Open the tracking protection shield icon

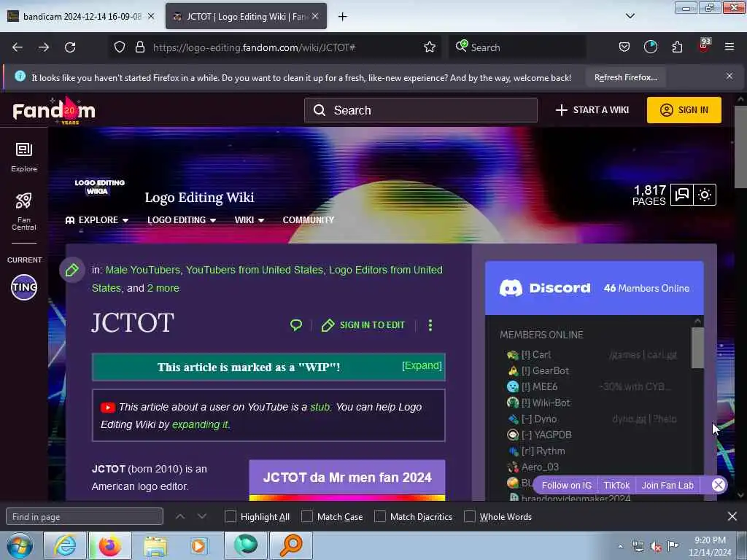point(120,47)
